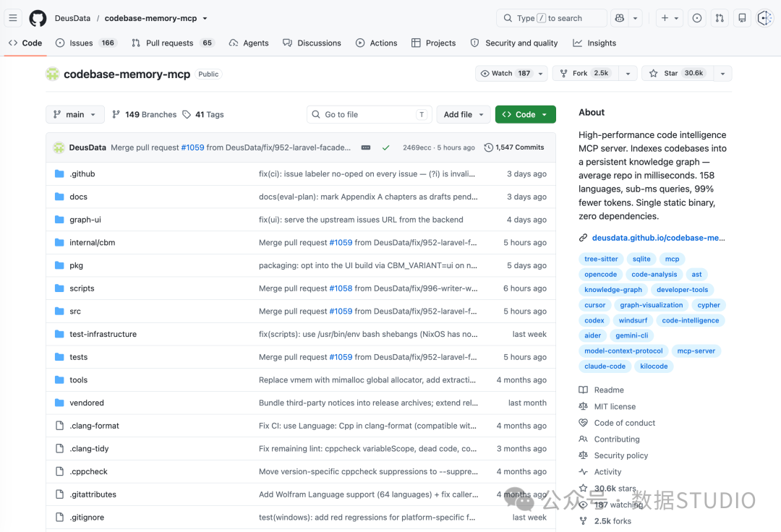Image resolution: width=781 pixels, height=532 pixels.
Task: Open the main branch selector dropdown
Action: (x=75, y=114)
